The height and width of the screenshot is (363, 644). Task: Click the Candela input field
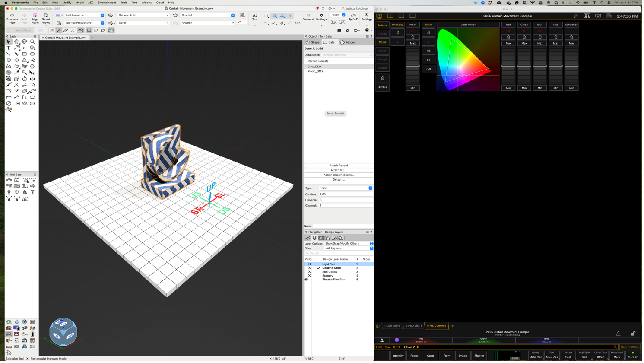(346, 194)
